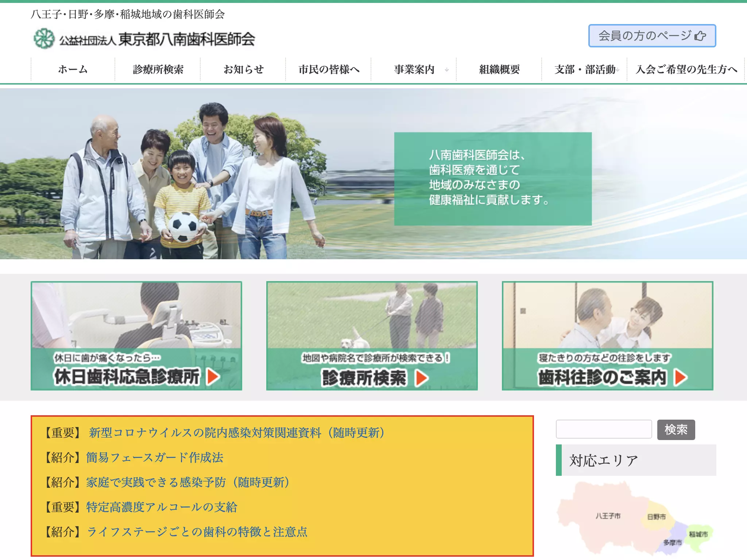Open 入会ご希望の先生方へ menu item

click(x=686, y=69)
